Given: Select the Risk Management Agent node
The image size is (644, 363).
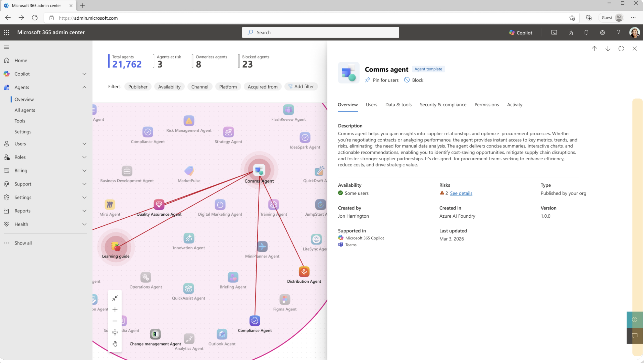Looking at the screenshot, I should (189, 121).
